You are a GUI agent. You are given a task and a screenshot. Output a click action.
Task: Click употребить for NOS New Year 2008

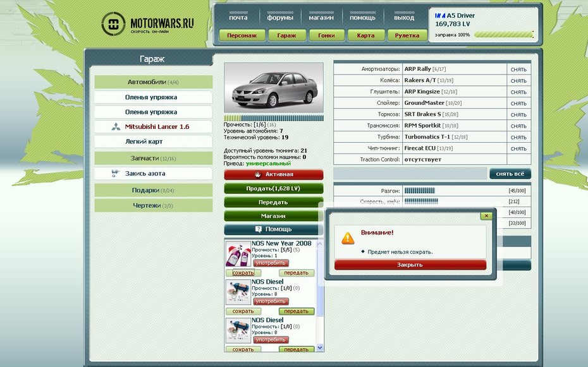tap(271, 263)
